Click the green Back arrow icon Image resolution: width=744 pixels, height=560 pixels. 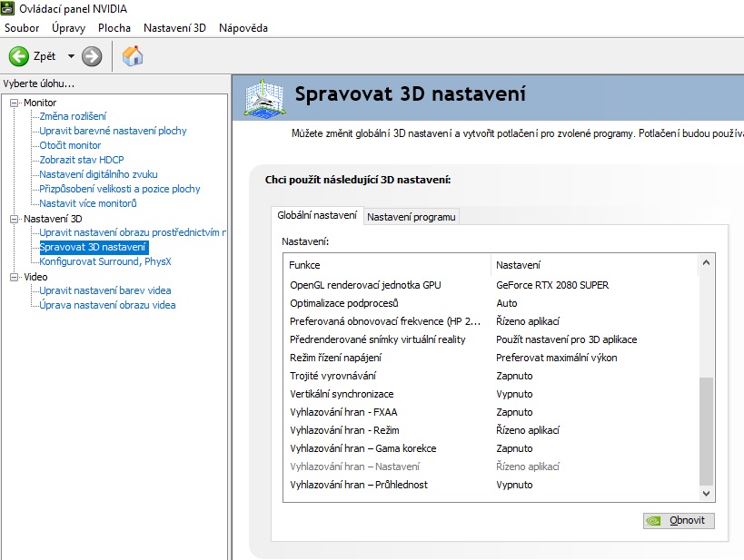[x=19, y=56]
